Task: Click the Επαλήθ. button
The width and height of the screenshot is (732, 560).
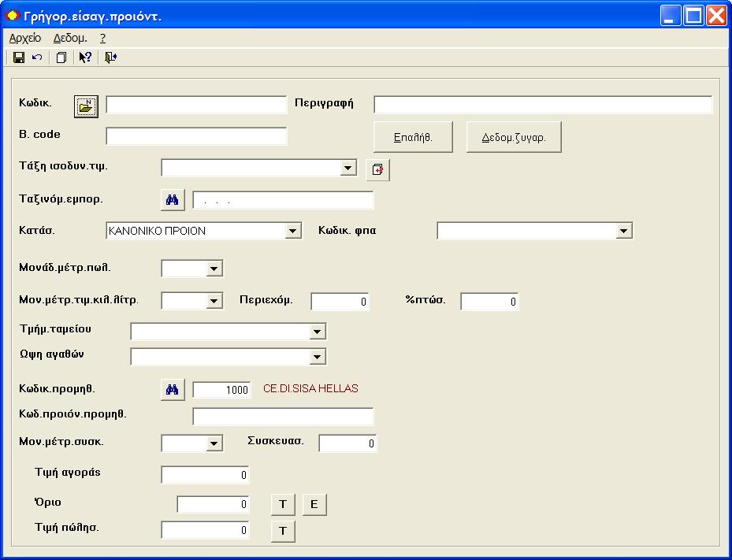Action: click(413, 137)
